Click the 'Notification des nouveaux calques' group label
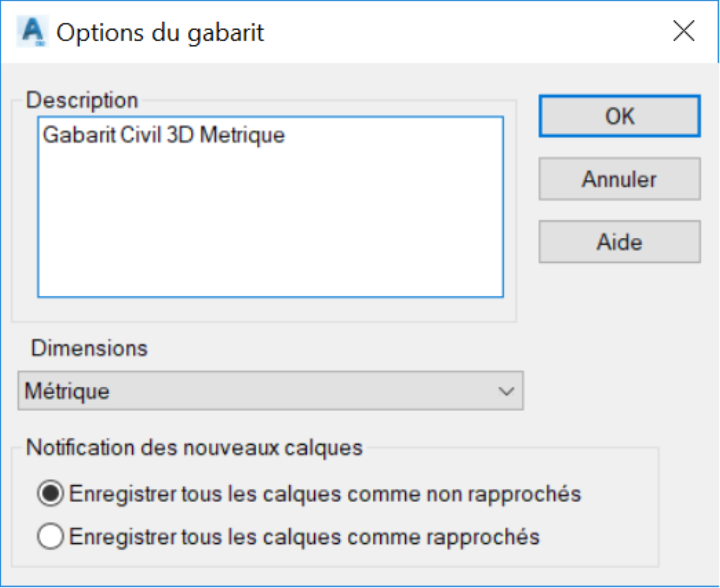 pos(195,448)
